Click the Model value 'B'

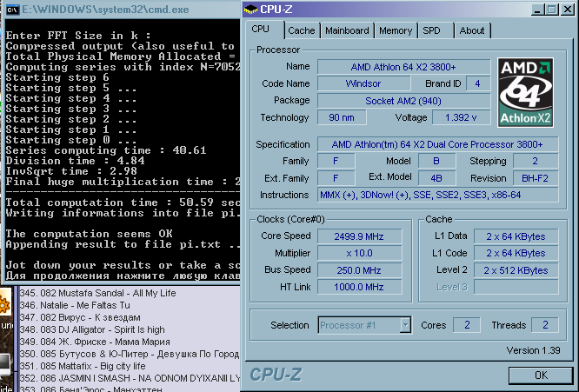point(436,161)
